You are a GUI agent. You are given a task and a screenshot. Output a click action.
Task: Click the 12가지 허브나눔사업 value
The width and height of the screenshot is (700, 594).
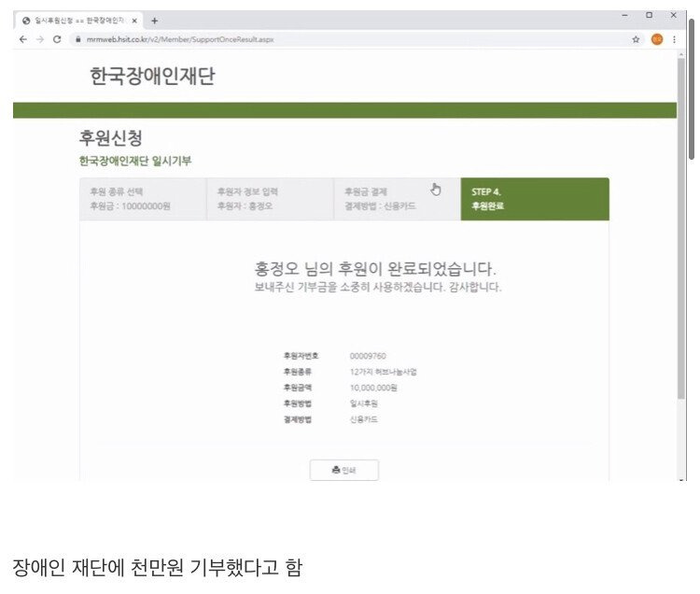[383, 372]
